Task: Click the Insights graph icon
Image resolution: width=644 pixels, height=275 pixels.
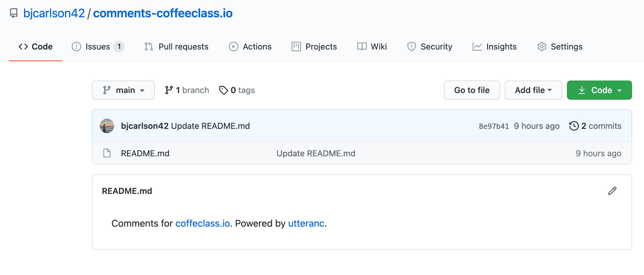Action: (x=477, y=47)
